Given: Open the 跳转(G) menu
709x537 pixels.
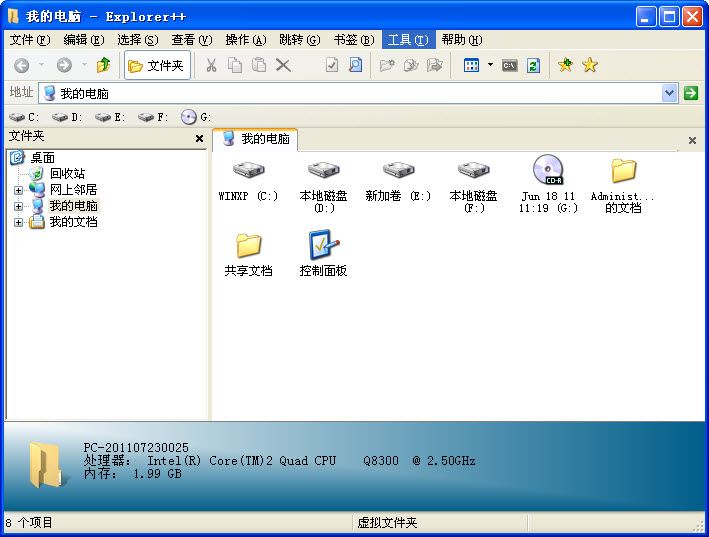Looking at the screenshot, I should pos(300,40).
